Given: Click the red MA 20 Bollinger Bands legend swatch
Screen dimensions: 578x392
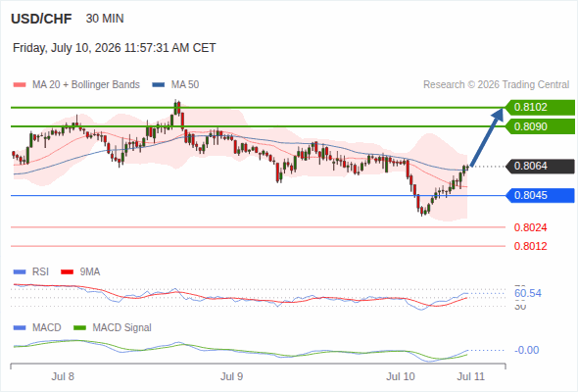Looking at the screenshot, I should [x=20, y=85].
